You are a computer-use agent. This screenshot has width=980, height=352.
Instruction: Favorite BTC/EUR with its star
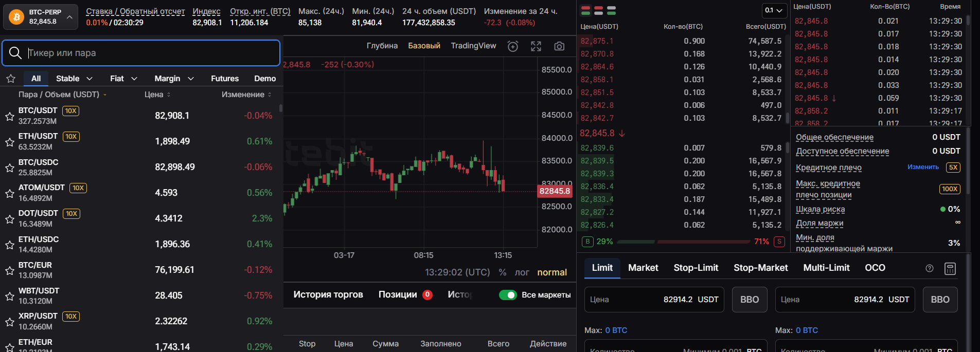9,270
